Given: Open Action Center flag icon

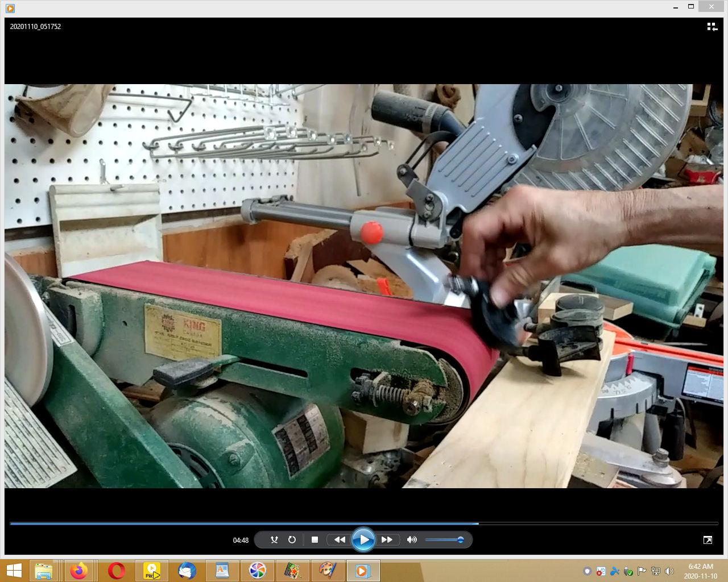Looking at the screenshot, I should coord(642,571).
